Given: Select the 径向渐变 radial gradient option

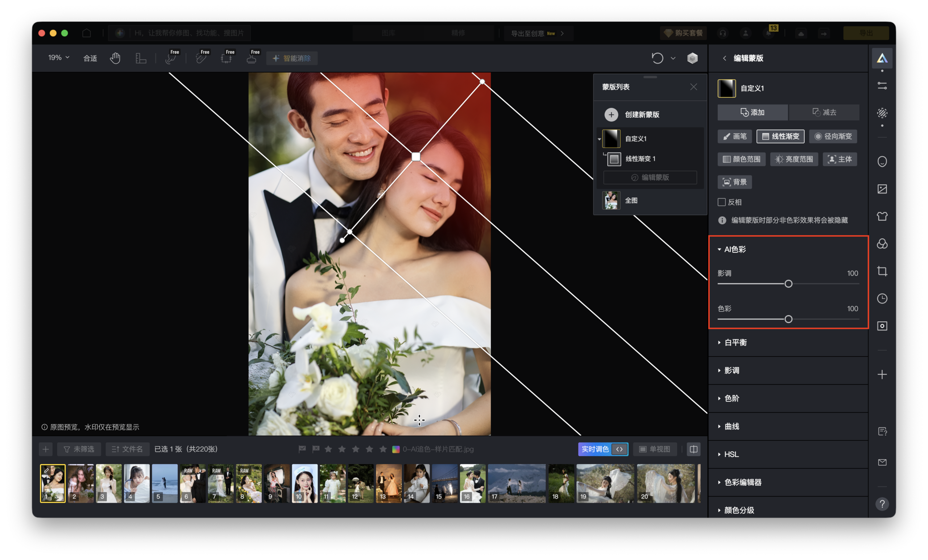Looking at the screenshot, I should click(x=833, y=136).
